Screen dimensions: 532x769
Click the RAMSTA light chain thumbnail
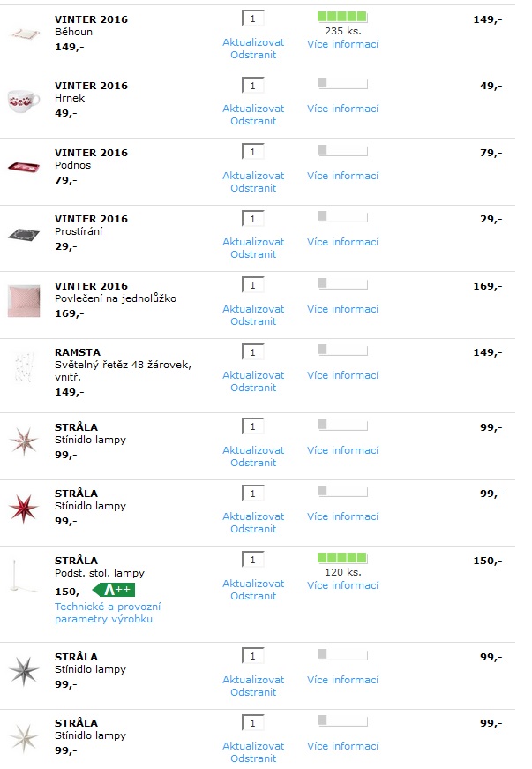pos(24,367)
